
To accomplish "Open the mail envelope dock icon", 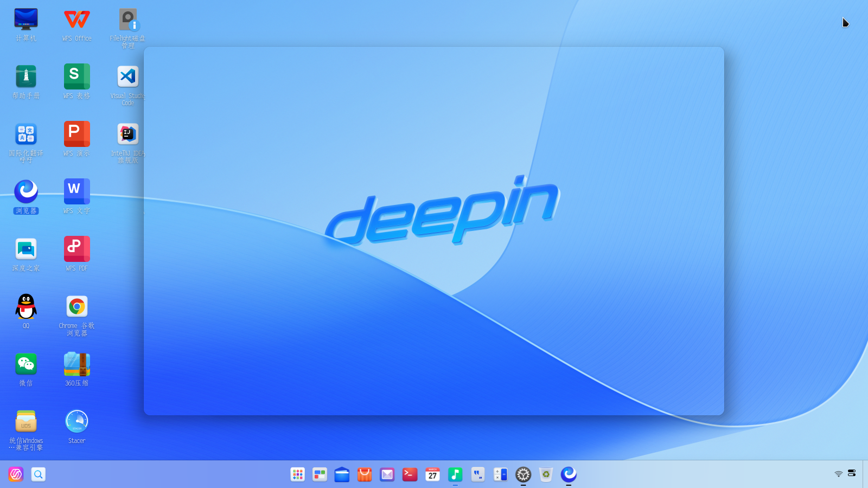I will pyautogui.click(x=387, y=474).
